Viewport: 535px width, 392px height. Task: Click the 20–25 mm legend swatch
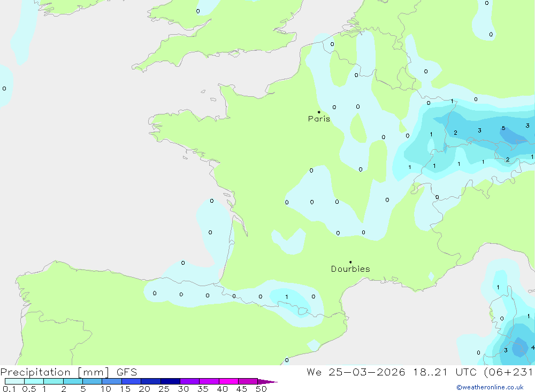[151, 381]
